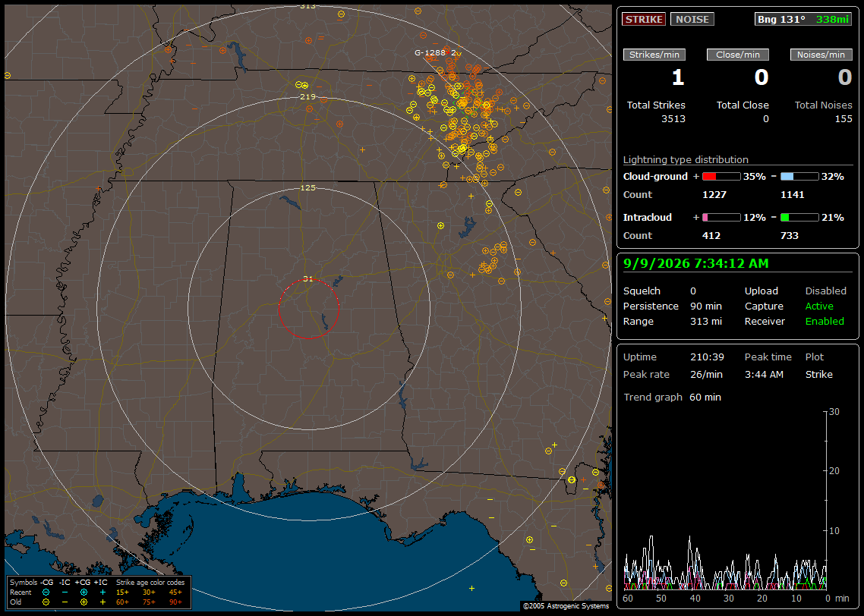Click the date and time display
Viewport: 864px width, 616px height.
point(696,263)
